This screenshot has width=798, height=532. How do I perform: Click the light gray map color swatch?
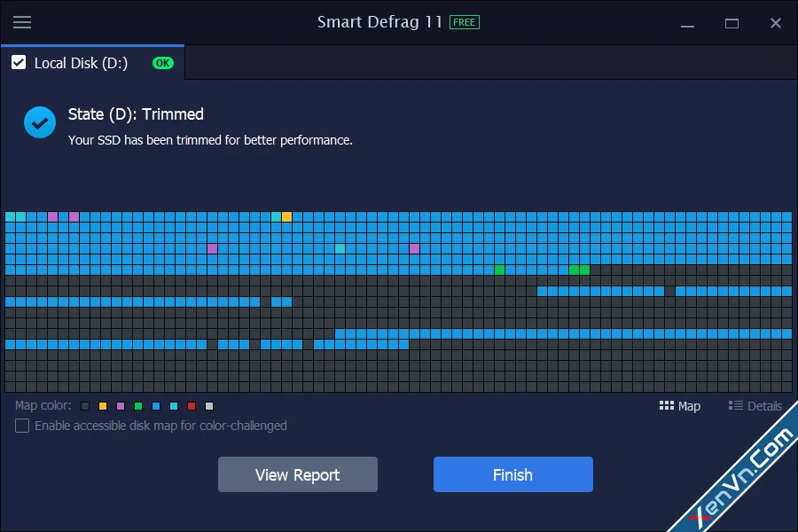tap(209, 406)
